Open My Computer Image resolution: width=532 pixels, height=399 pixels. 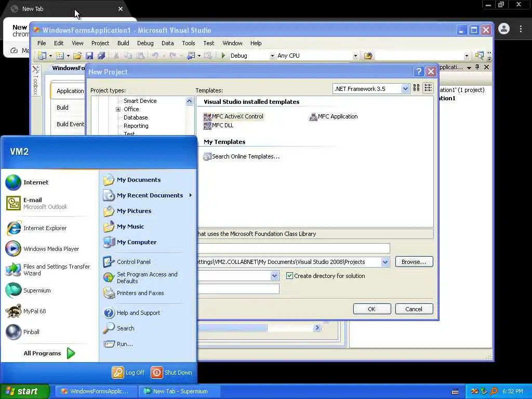(129, 242)
